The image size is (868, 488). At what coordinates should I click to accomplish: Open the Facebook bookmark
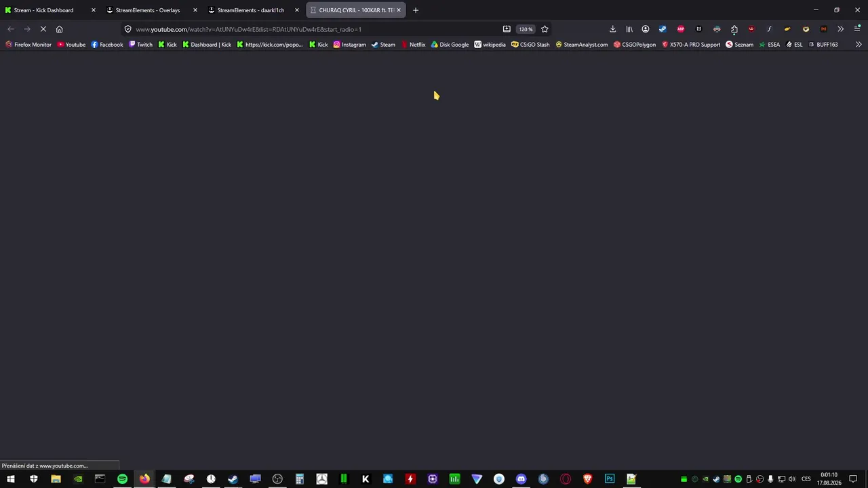tap(107, 45)
